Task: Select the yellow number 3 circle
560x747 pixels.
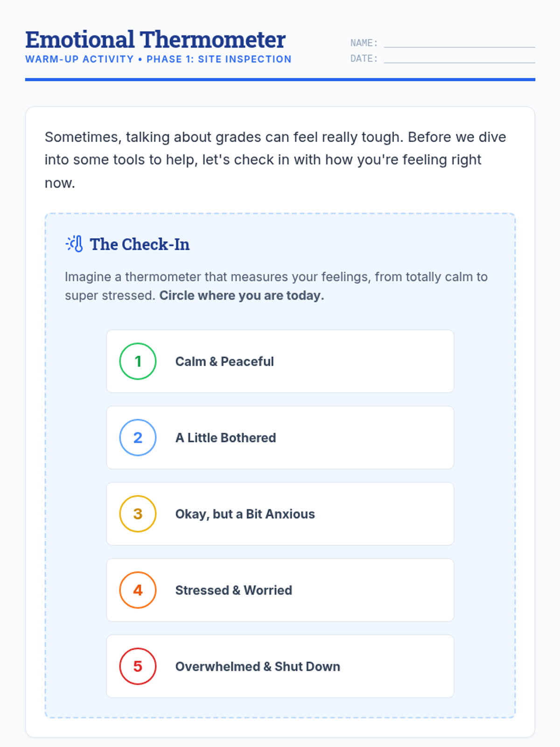Action: (x=138, y=514)
